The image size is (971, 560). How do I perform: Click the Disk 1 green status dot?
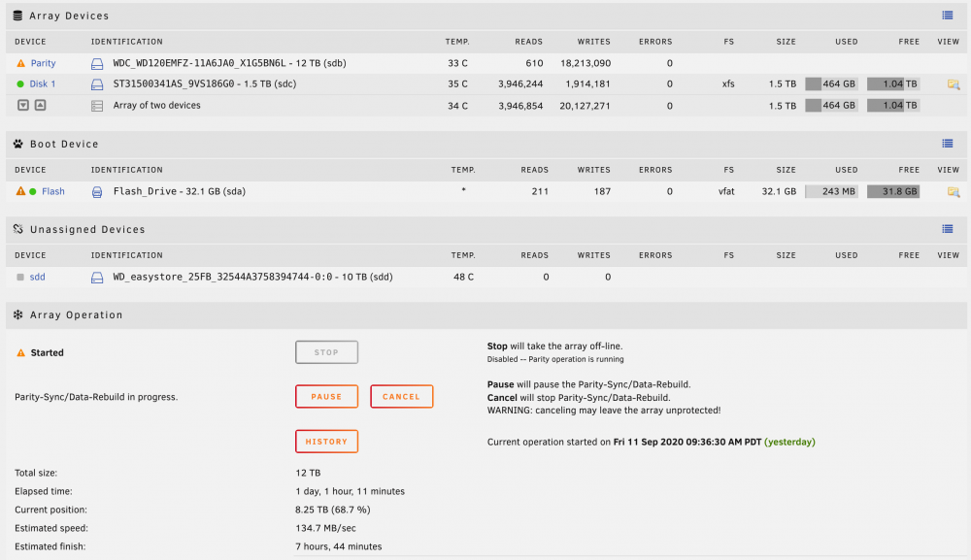click(20, 84)
